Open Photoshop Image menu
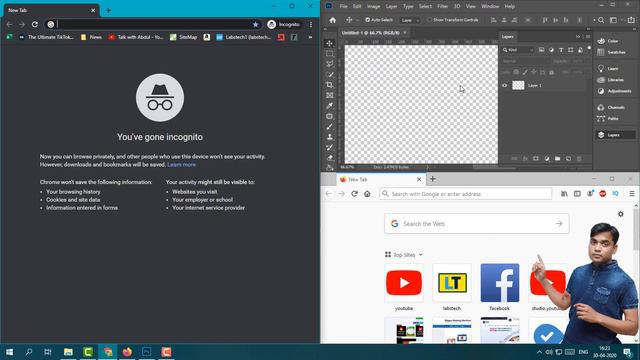 point(373,7)
